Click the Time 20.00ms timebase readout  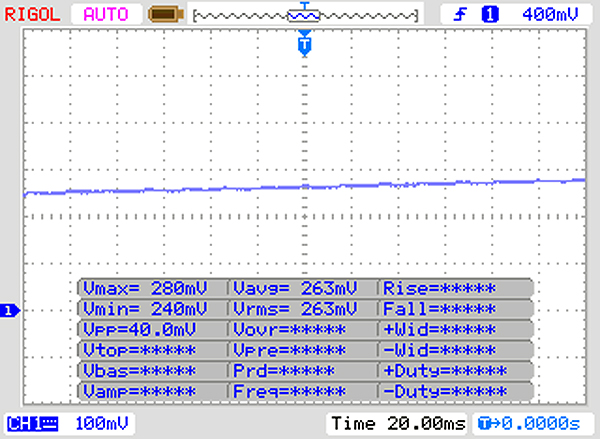397,424
